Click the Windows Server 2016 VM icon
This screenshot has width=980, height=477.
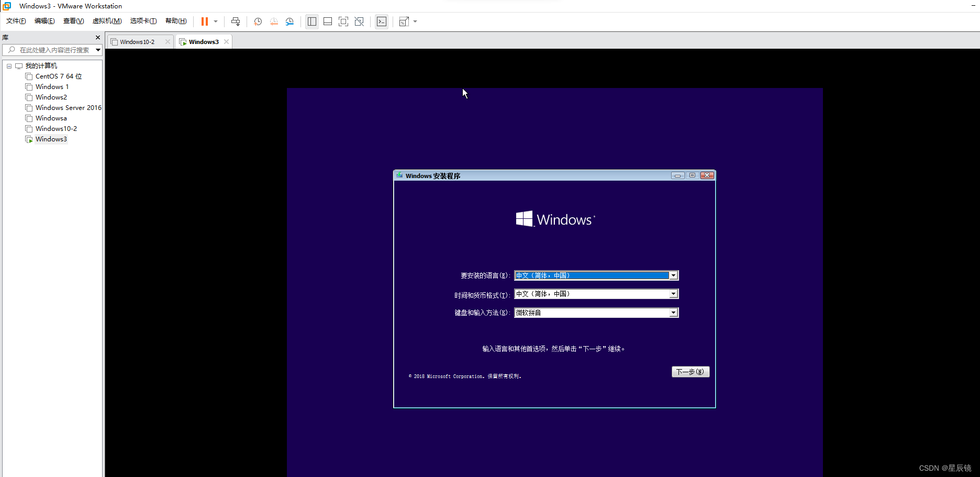(29, 108)
